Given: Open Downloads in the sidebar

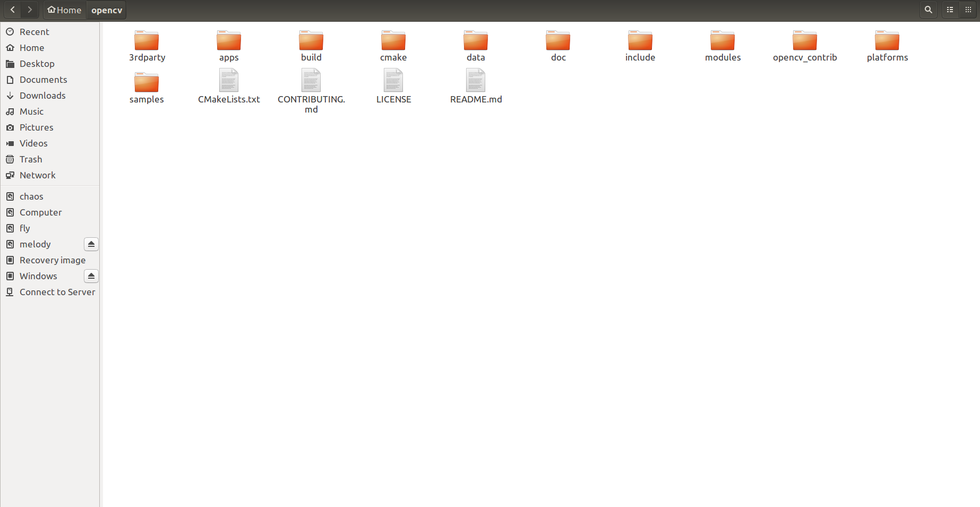Looking at the screenshot, I should click(50, 96).
